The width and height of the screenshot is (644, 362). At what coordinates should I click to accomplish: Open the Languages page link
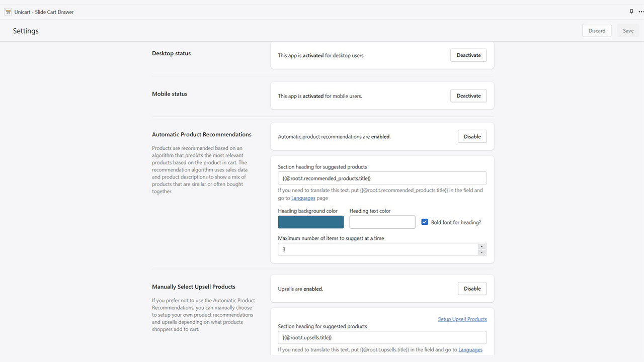pos(303,198)
